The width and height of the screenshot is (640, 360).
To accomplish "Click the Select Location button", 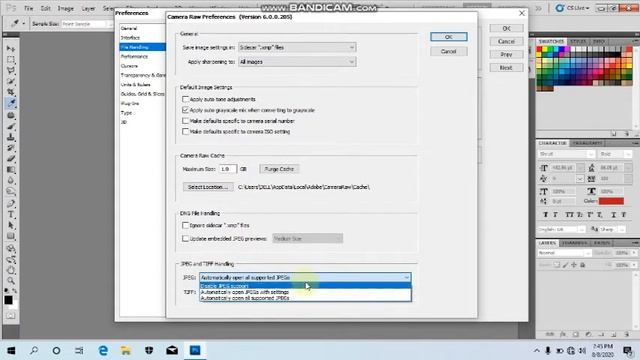I will (208, 187).
